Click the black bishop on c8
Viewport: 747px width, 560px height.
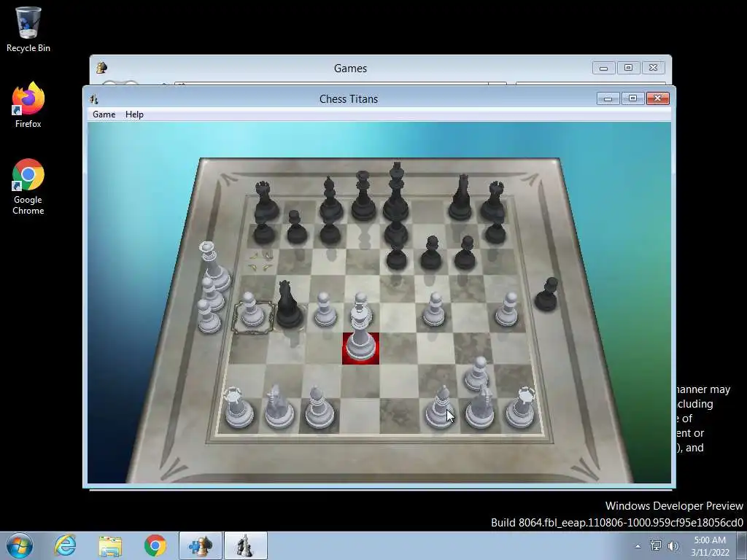coord(330,200)
